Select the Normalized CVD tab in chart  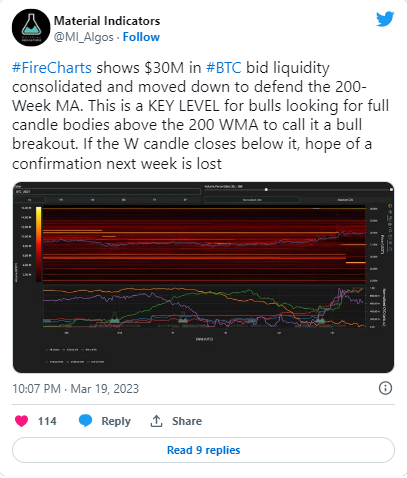252,200
